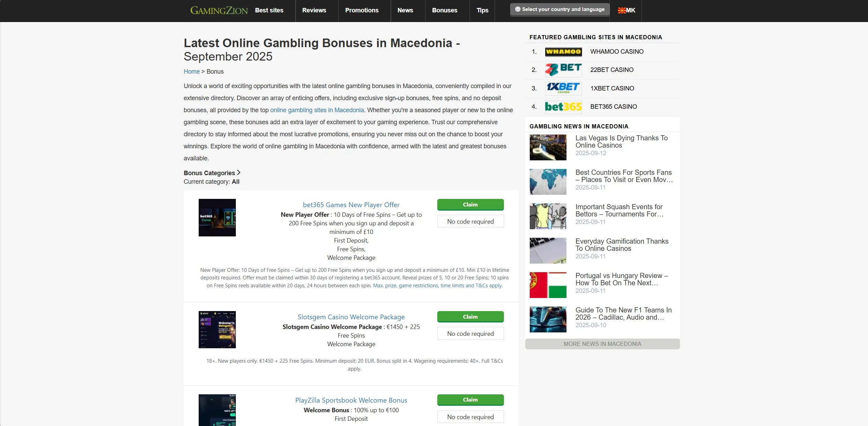Expand the Bonus Categories chevron

click(239, 173)
